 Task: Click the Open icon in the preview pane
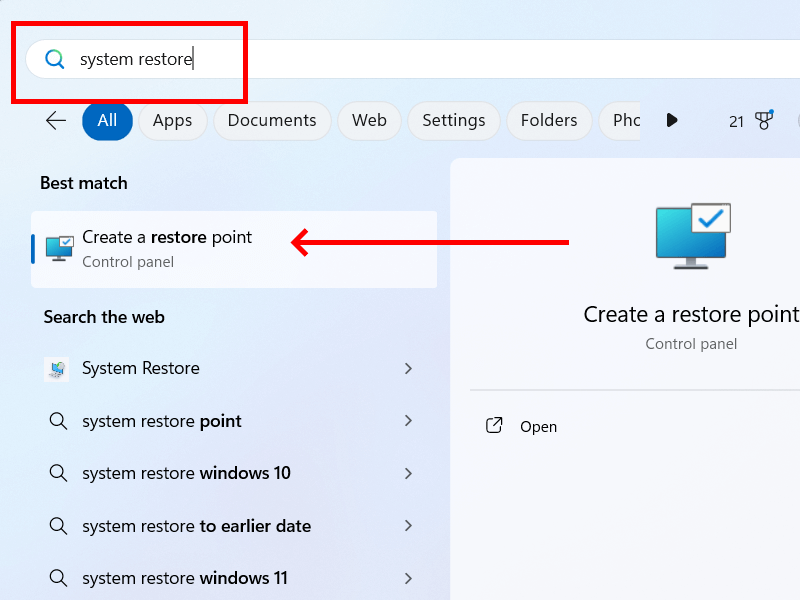494,425
